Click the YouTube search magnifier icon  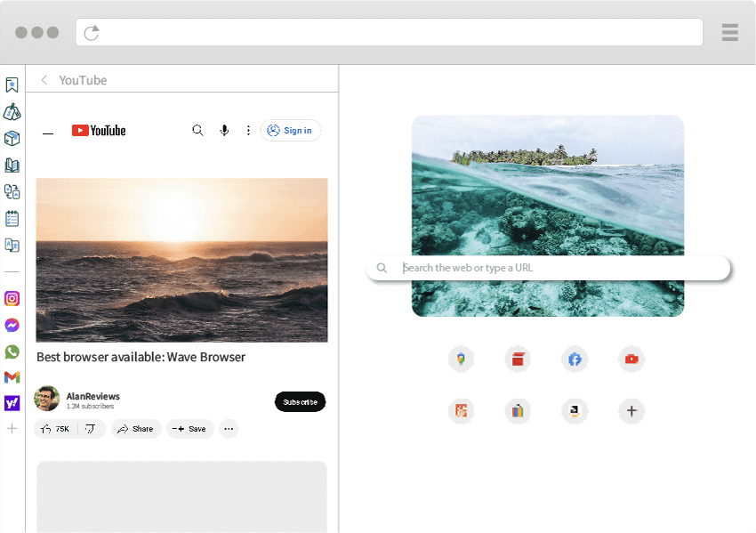[x=198, y=131]
